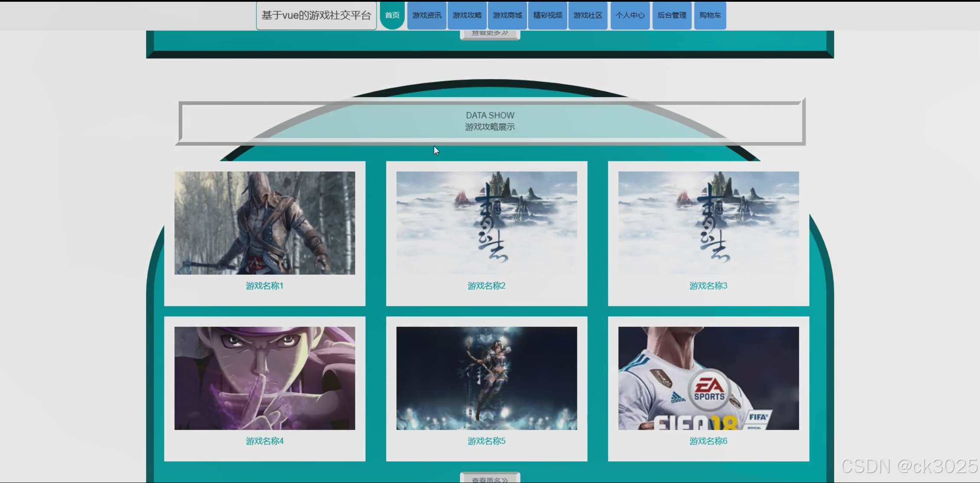Click the DATA SHOW 游戏攻略展示 header banner
Viewport: 980px width, 483px height.
pyautogui.click(x=490, y=121)
